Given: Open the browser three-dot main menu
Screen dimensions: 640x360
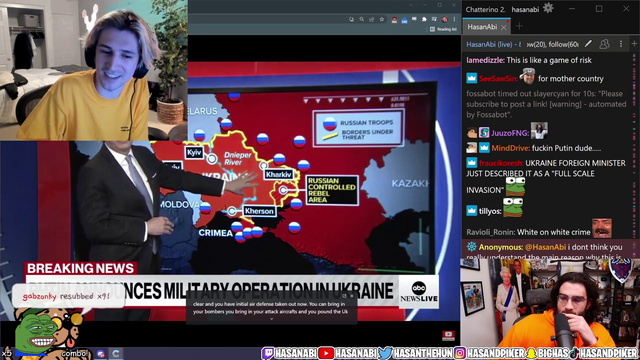Looking at the screenshot, I should coord(454,19).
